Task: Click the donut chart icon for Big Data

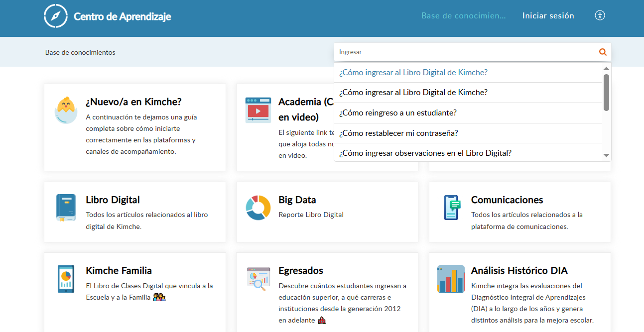Action: (258, 208)
